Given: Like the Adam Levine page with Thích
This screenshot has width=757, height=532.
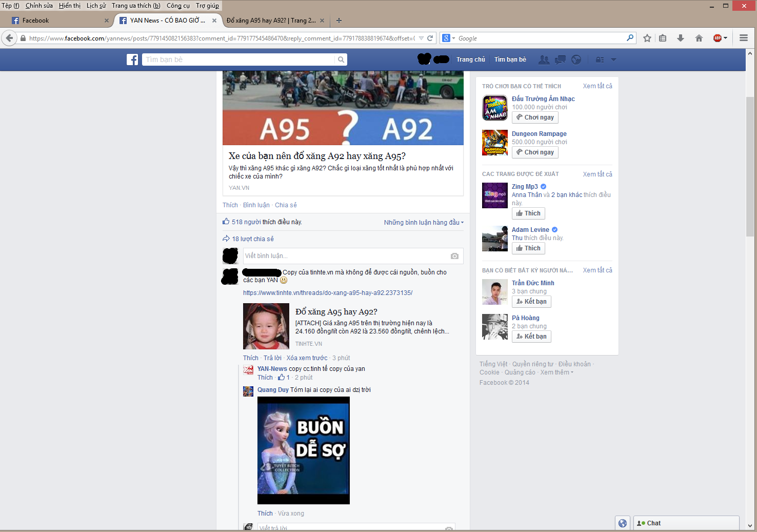Looking at the screenshot, I should [x=528, y=248].
